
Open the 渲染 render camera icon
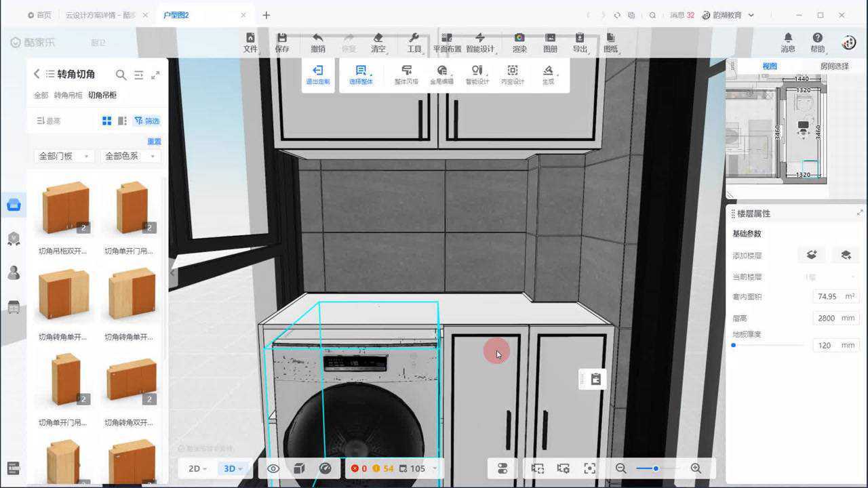tap(519, 38)
